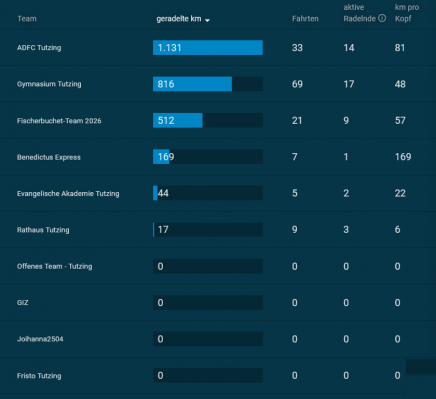The height and width of the screenshot is (399, 436).
Task: Select the ADFC Tutzing team name
Action: click(39, 48)
